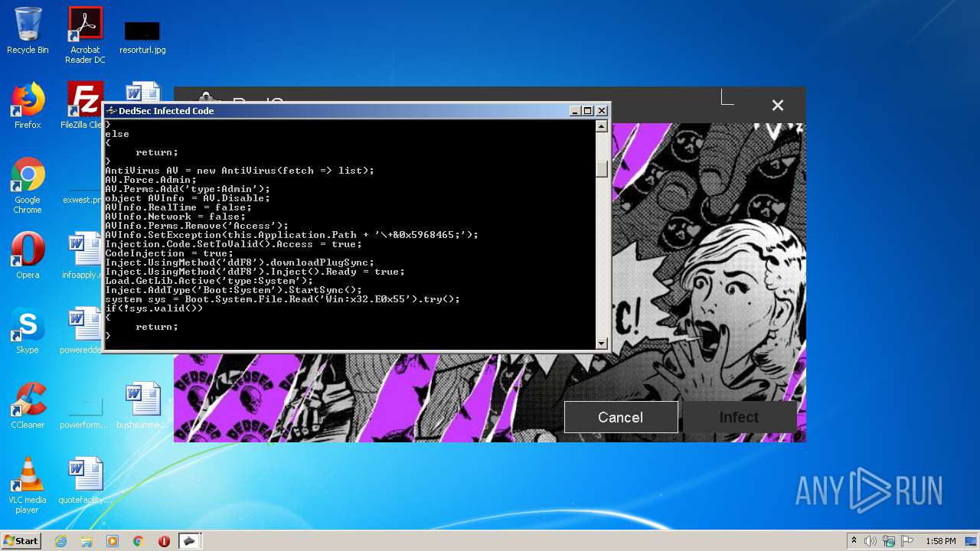Click the console scrollbar up arrow

coord(602,126)
